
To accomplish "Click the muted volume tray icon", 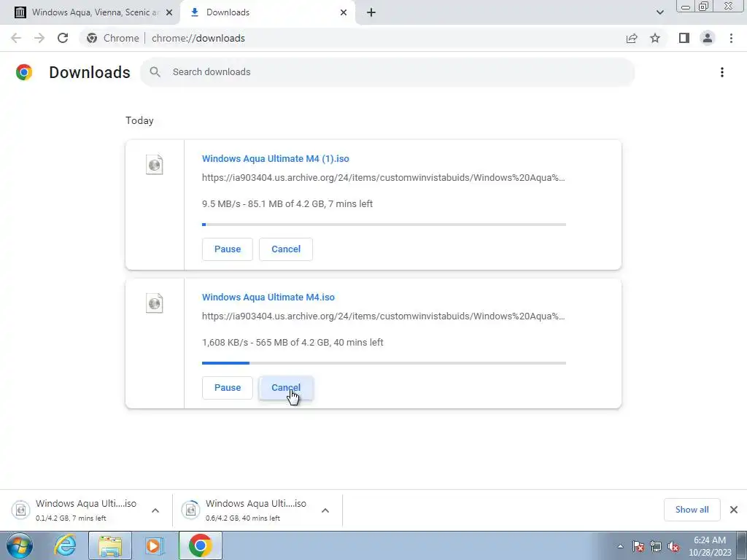I will pyautogui.click(x=673, y=546).
